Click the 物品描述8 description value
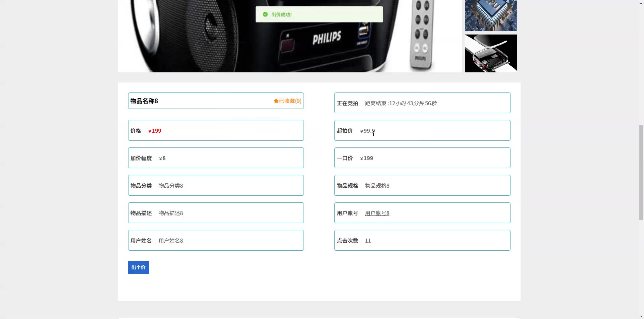Screen dimensions: 644x319 tap(171, 213)
